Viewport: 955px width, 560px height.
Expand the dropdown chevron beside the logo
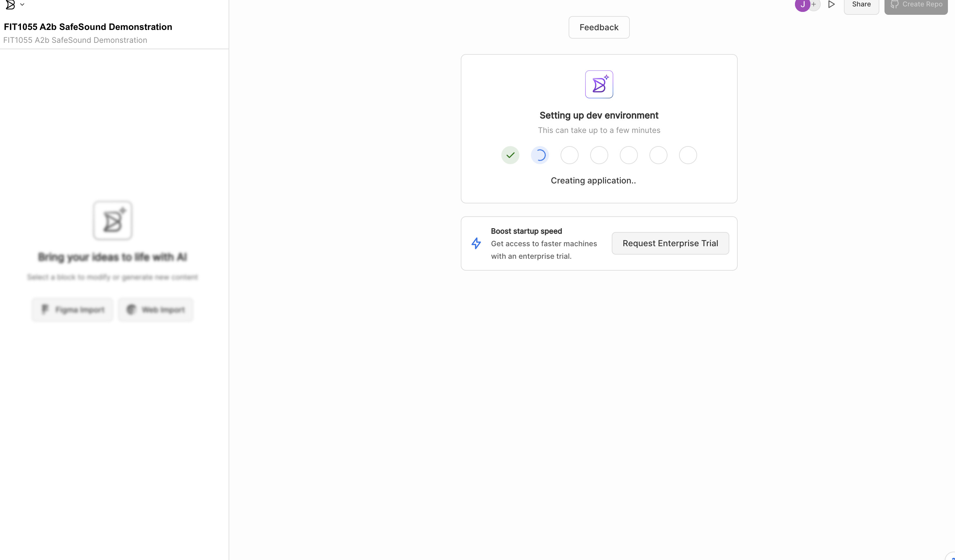click(x=22, y=5)
